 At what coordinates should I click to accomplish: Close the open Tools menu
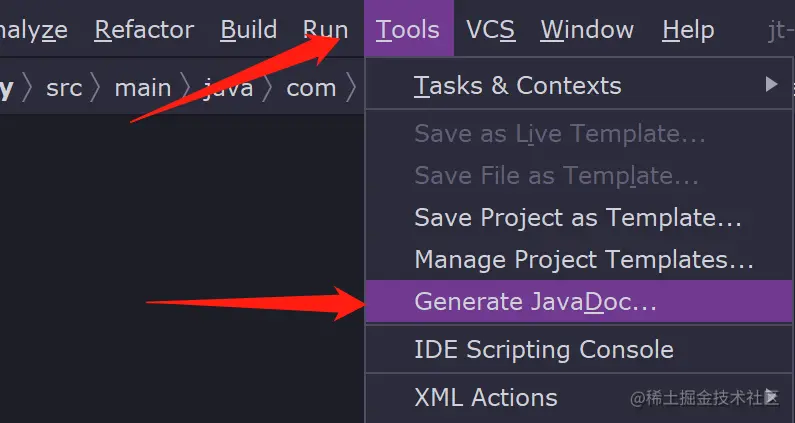coord(407,30)
